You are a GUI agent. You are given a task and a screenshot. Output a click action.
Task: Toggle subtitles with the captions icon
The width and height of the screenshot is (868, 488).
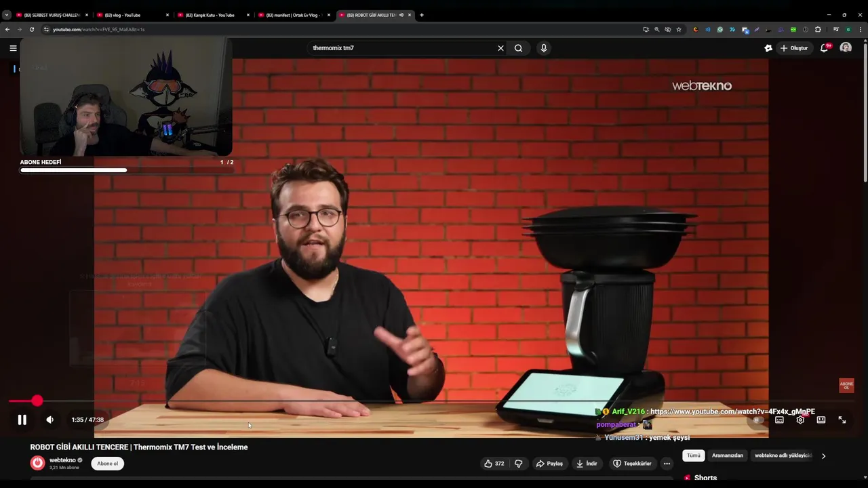779,420
